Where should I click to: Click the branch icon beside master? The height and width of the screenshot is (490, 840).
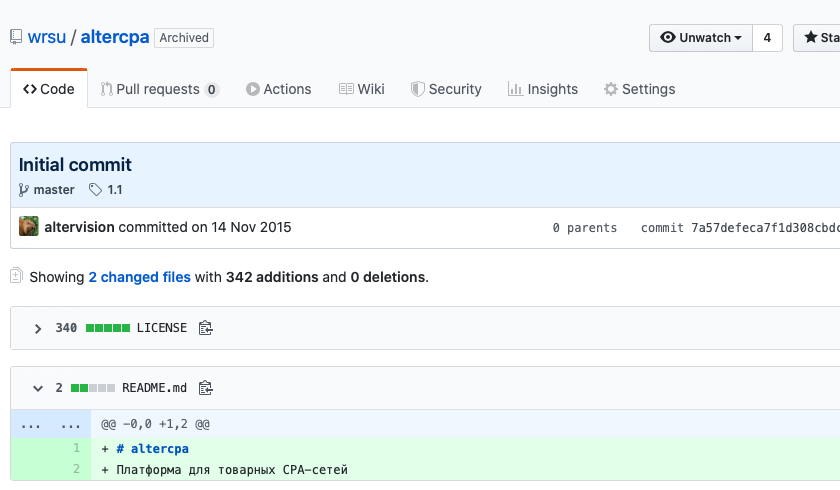[24, 190]
